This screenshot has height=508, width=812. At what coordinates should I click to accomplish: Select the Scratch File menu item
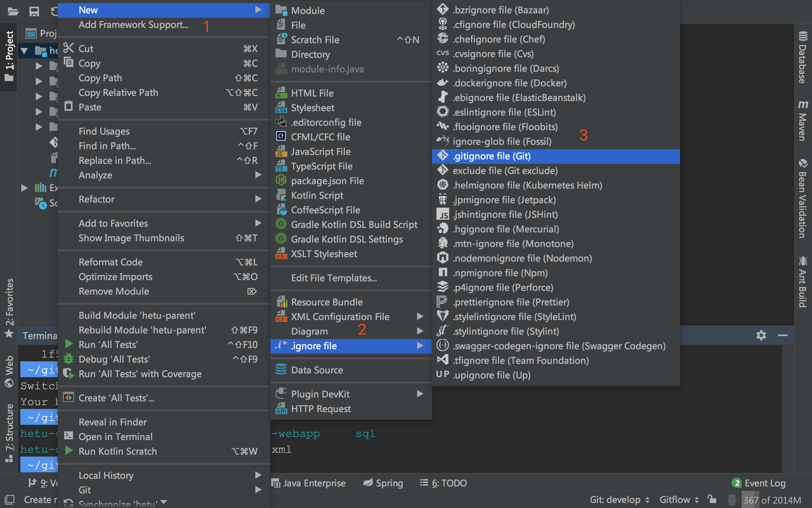click(x=350, y=40)
